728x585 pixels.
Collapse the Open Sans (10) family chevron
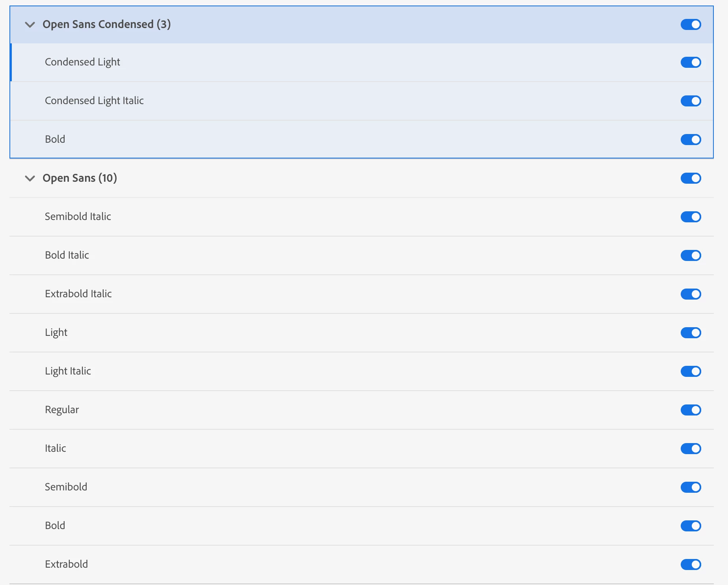[x=30, y=178]
